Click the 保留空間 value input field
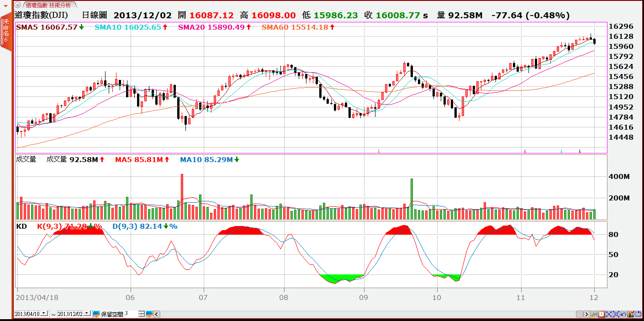 click(x=131, y=314)
